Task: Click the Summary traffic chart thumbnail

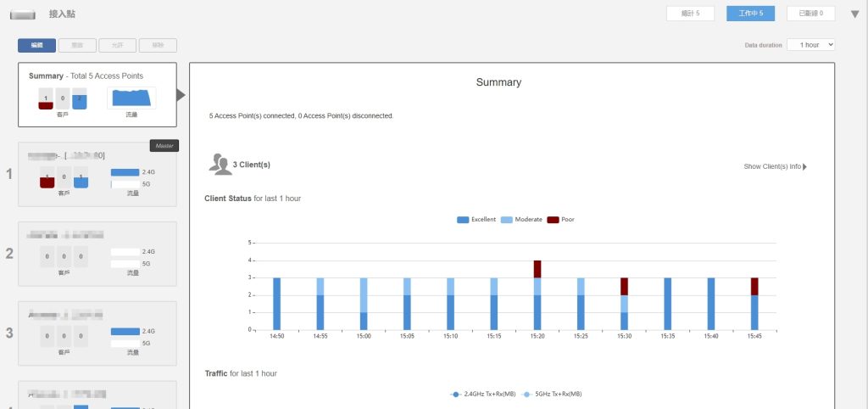Action: click(x=131, y=98)
